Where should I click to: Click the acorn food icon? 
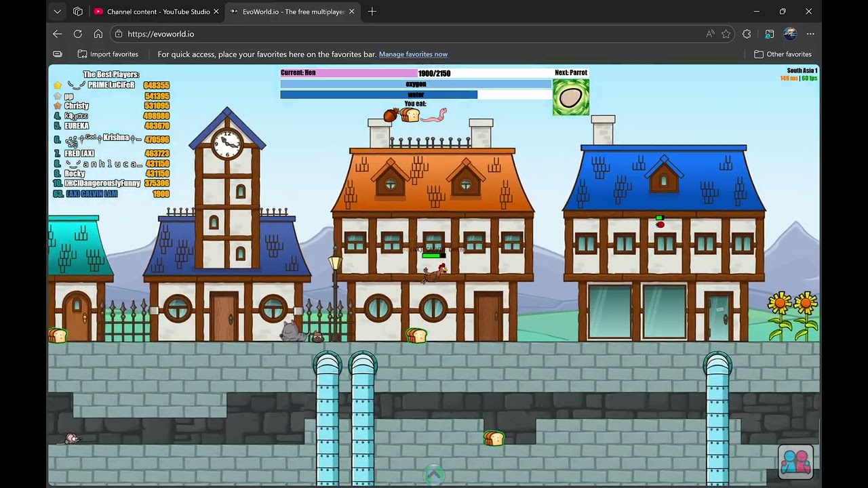tap(391, 115)
